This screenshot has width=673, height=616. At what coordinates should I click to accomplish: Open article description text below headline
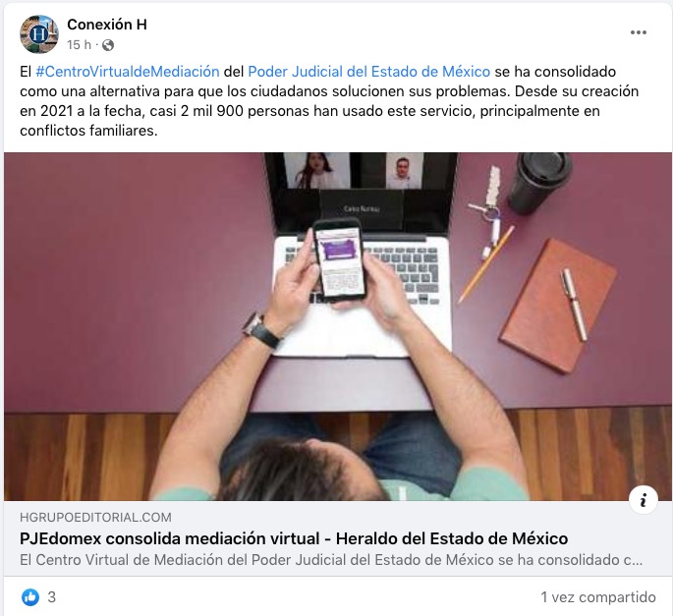pos(331,560)
